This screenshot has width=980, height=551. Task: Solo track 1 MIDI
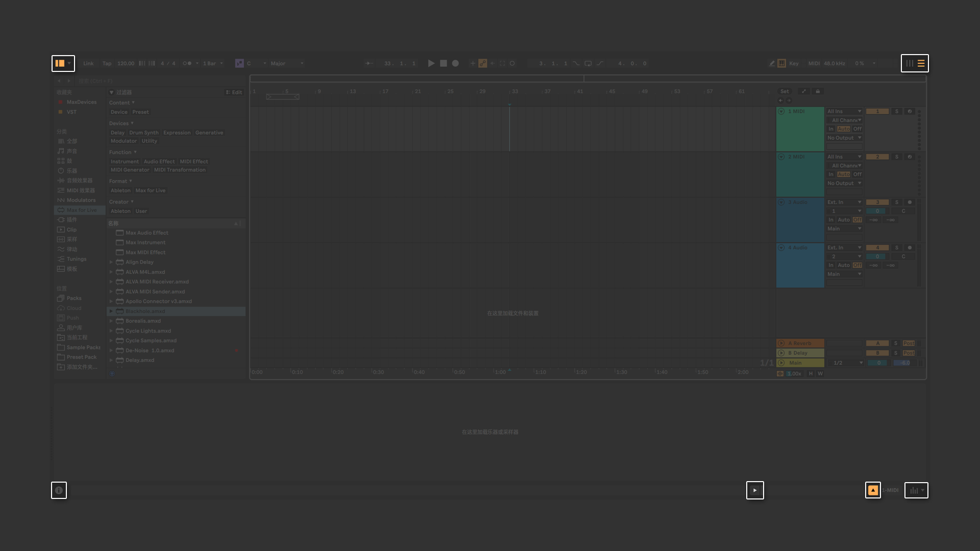[x=896, y=111]
